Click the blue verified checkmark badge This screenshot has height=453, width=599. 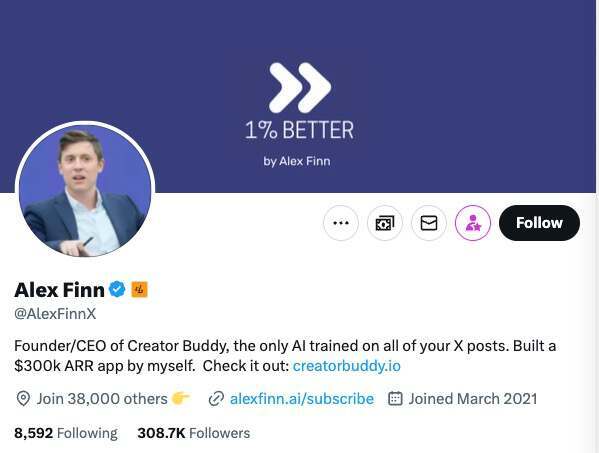point(117,289)
